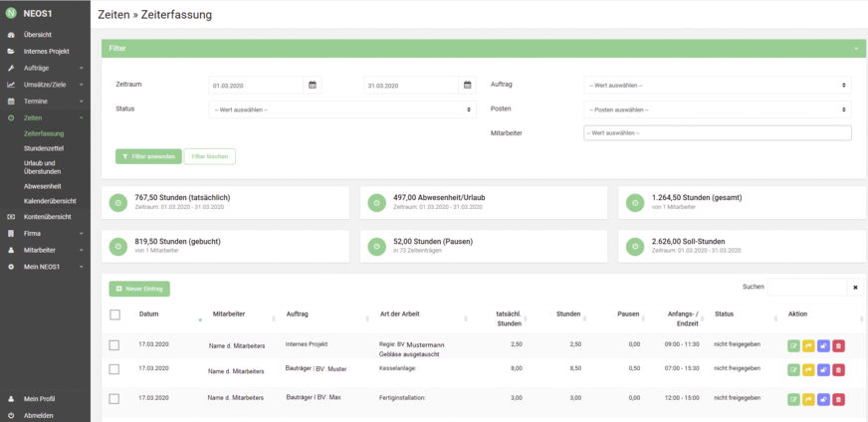
Task: Click the Mitarbeiter filter input field
Action: (x=717, y=132)
